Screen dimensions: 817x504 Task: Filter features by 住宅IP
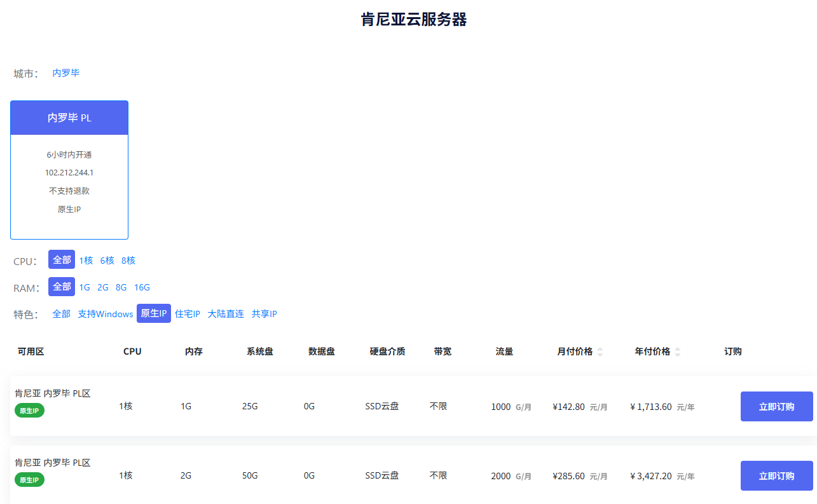[x=188, y=314]
